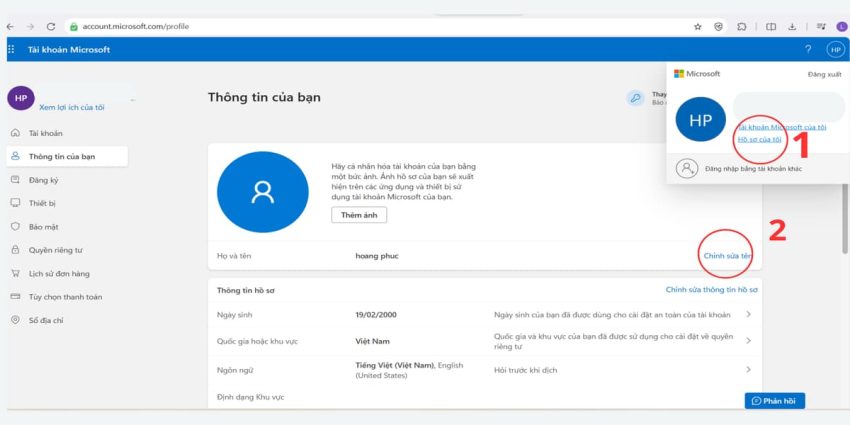Click the add-account person icon
The image size is (850, 425).
pyautogui.click(x=687, y=169)
